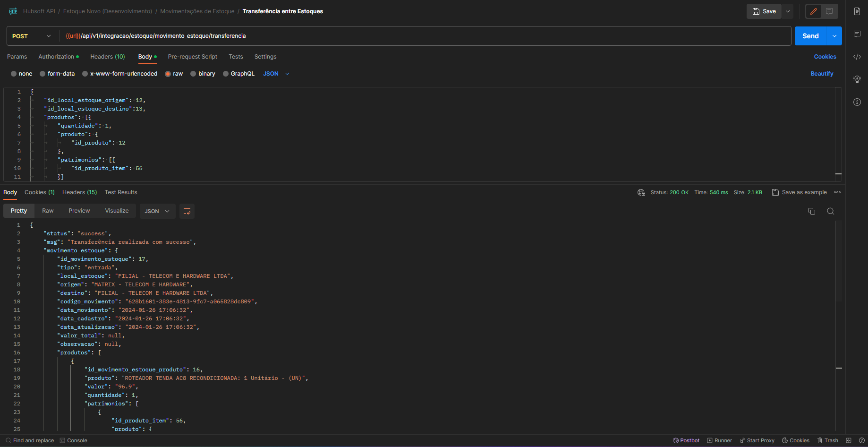Toggle the response line wrap icon
Screen dimensions: 868x447
tap(187, 211)
